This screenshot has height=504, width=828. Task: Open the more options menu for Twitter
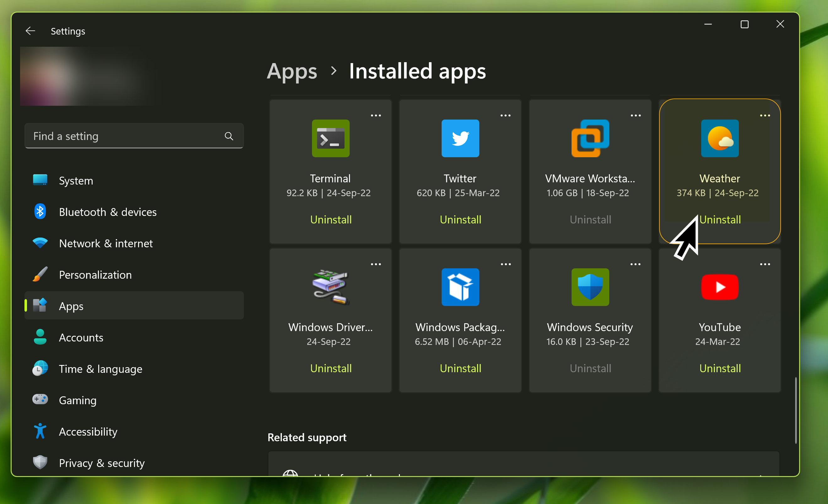[x=505, y=115]
